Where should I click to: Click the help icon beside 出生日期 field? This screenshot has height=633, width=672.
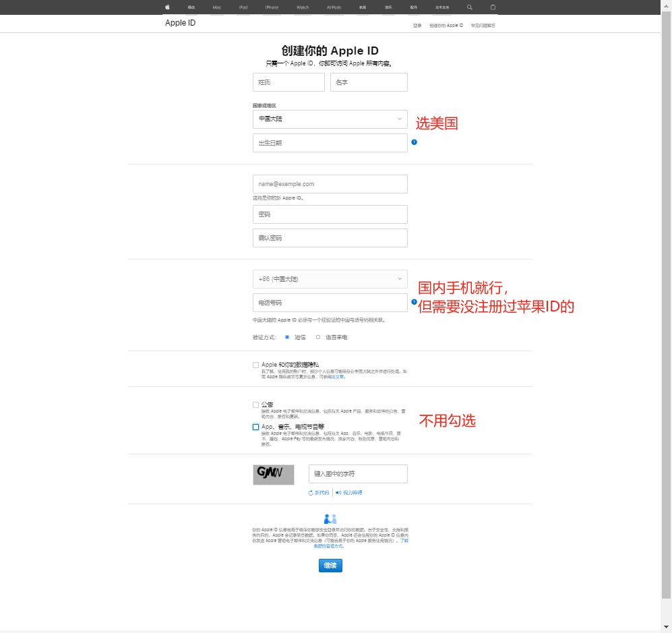(x=414, y=142)
